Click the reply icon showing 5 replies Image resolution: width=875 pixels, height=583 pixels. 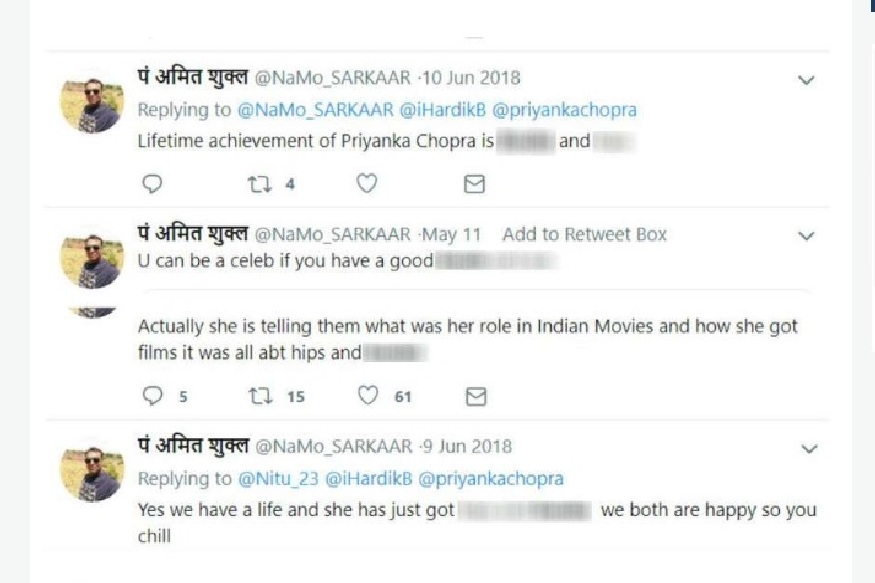[x=151, y=396]
